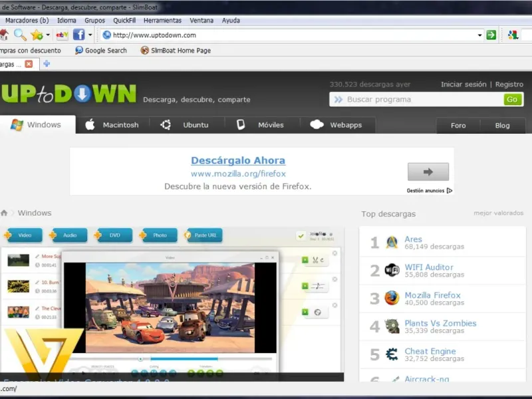The height and width of the screenshot is (399, 532).
Task: Click the mejor valorados link
Action: [498, 213]
